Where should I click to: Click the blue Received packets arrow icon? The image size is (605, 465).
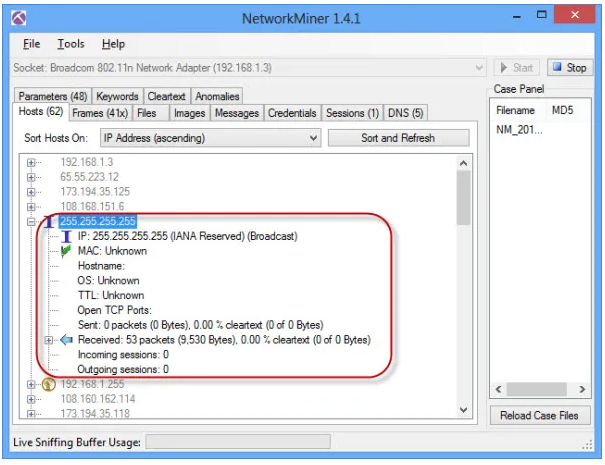(67, 340)
